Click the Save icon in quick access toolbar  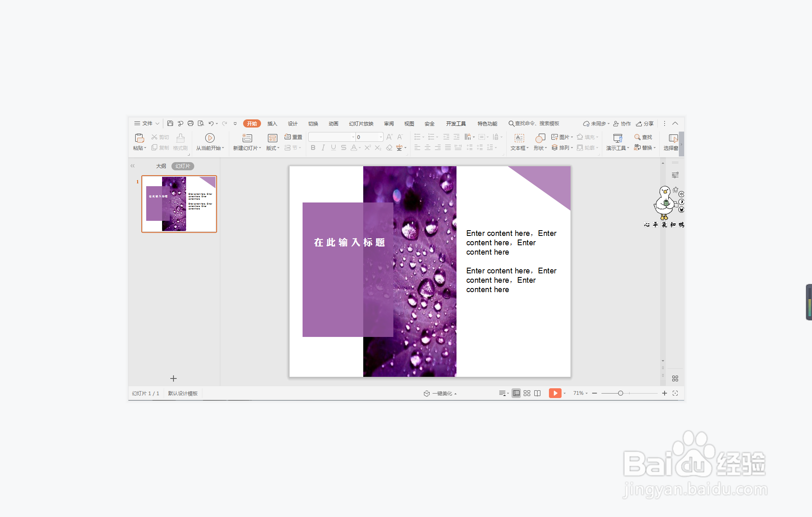(170, 123)
